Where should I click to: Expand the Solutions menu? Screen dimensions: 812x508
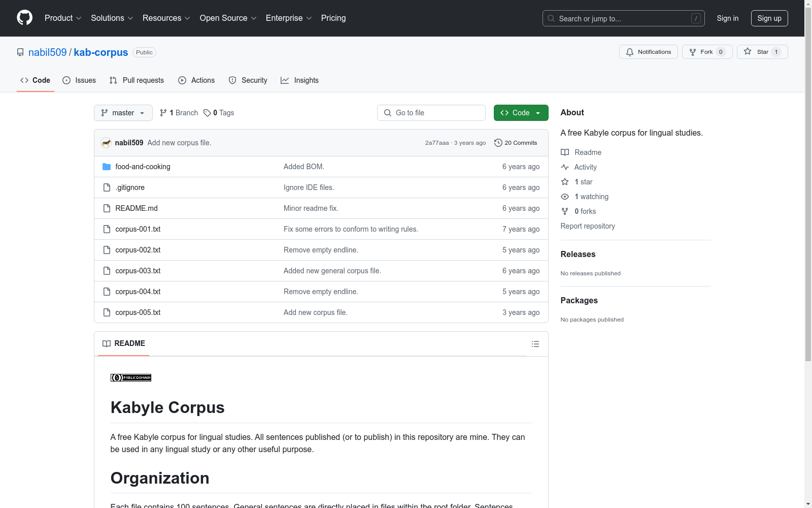[x=112, y=18]
